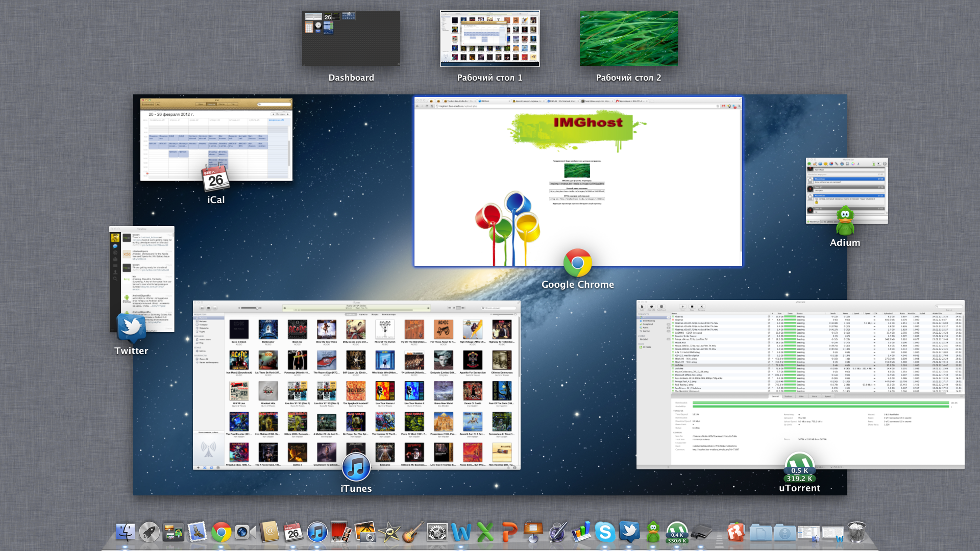Screen dimensions: 980x551
Task: Open GarageBand guitar icon in Dock
Action: click(x=413, y=532)
